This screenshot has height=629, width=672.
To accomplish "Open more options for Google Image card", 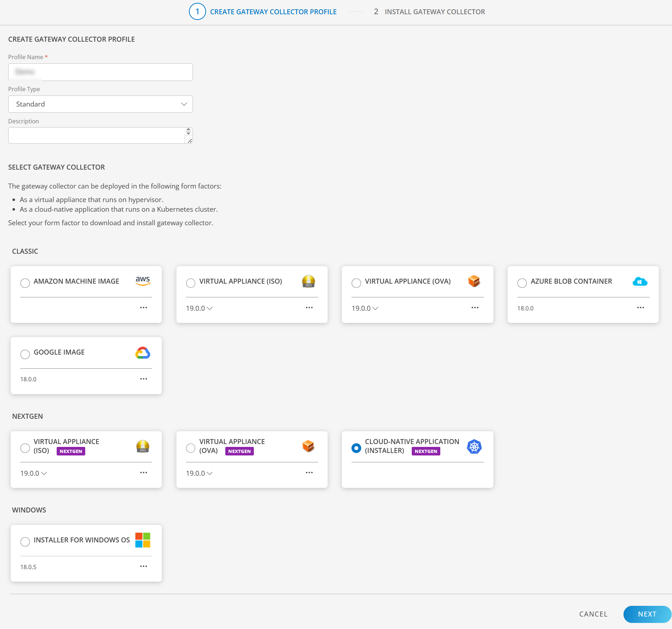I will pyautogui.click(x=143, y=379).
